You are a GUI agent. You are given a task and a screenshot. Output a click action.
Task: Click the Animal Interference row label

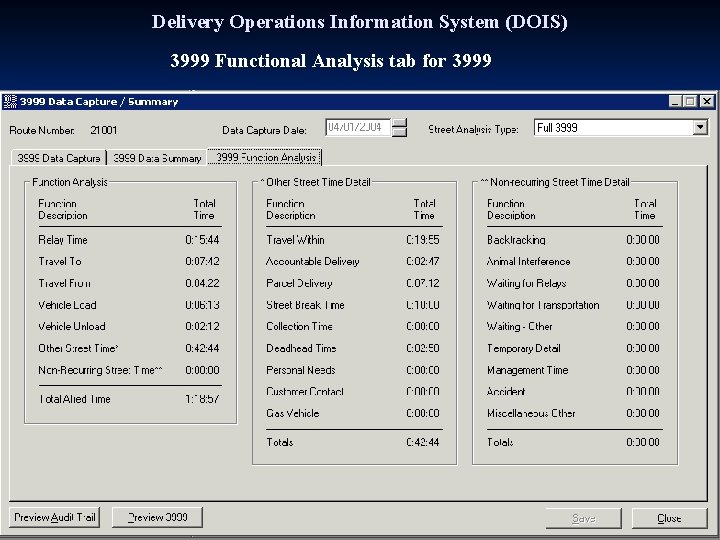[529, 261]
